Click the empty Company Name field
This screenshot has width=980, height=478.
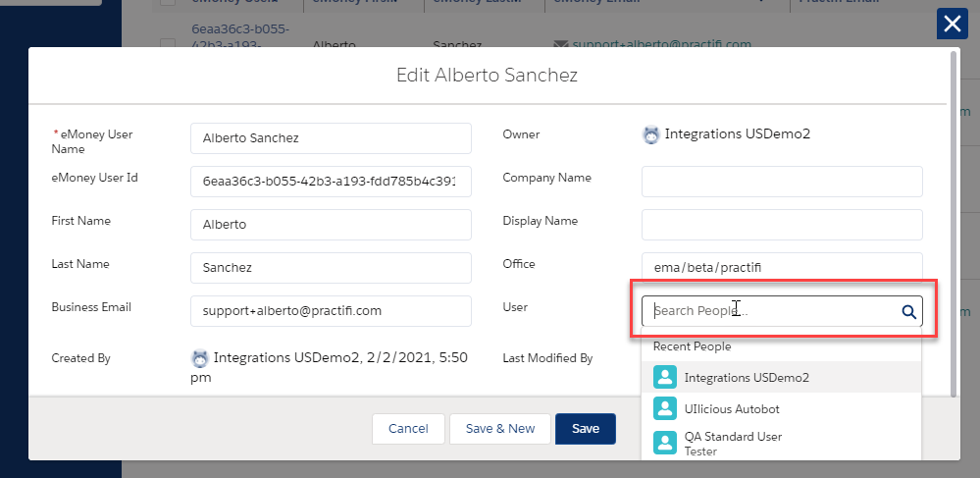pyautogui.click(x=782, y=182)
